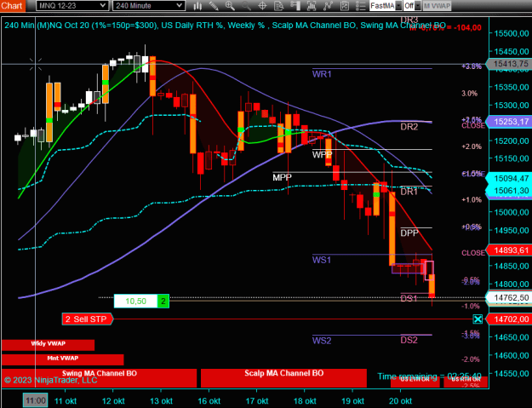Open the MNQ 12-23 instrument dropdown
This screenshot has width=532, height=408.
(72, 5)
